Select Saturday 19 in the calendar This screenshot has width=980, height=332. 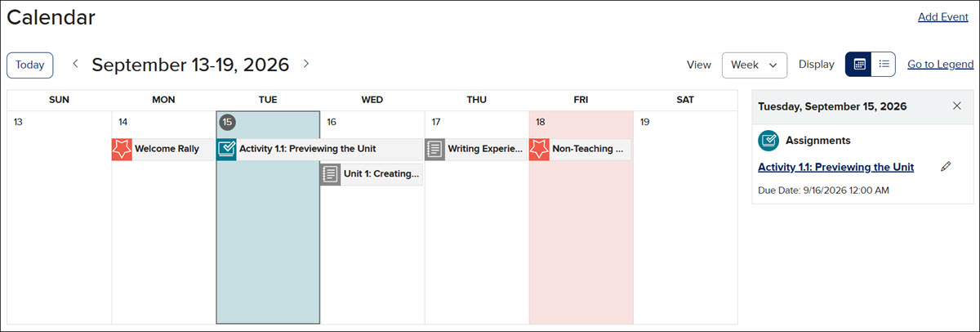[685, 218]
